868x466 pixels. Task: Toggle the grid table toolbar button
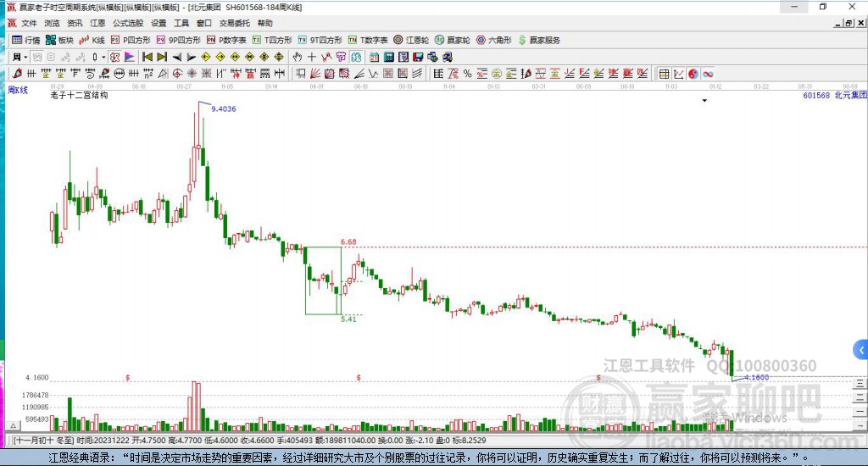pyautogui.click(x=664, y=74)
